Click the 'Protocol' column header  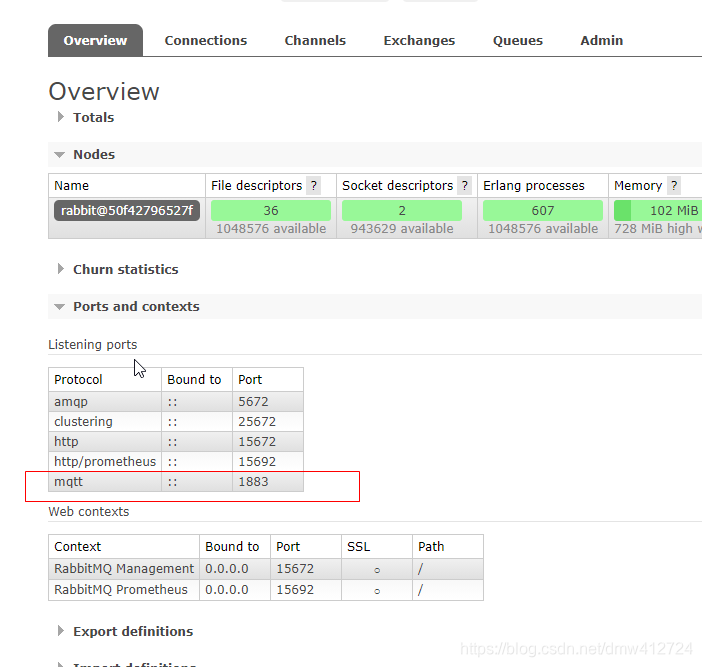click(78, 380)
